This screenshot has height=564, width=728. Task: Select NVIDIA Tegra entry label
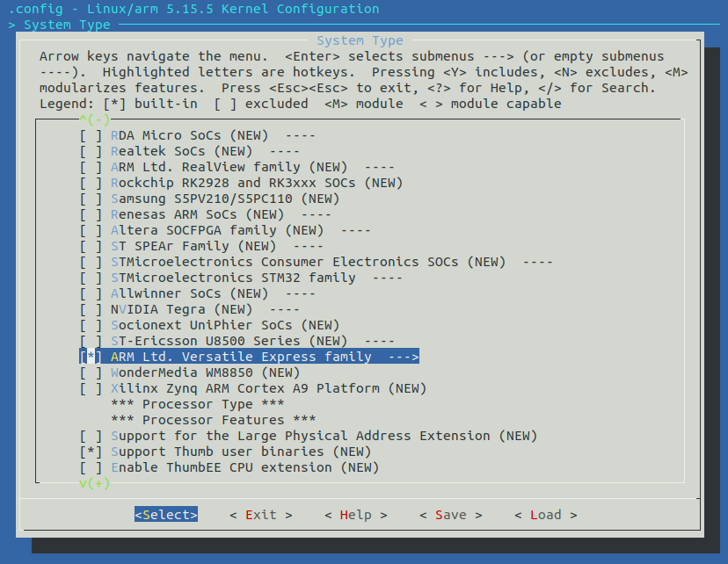tap(181, 309)
